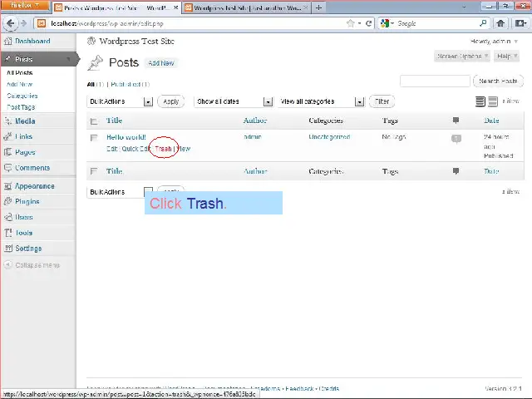Click the comment bubble for Hello world!

[x=456, y=139]
